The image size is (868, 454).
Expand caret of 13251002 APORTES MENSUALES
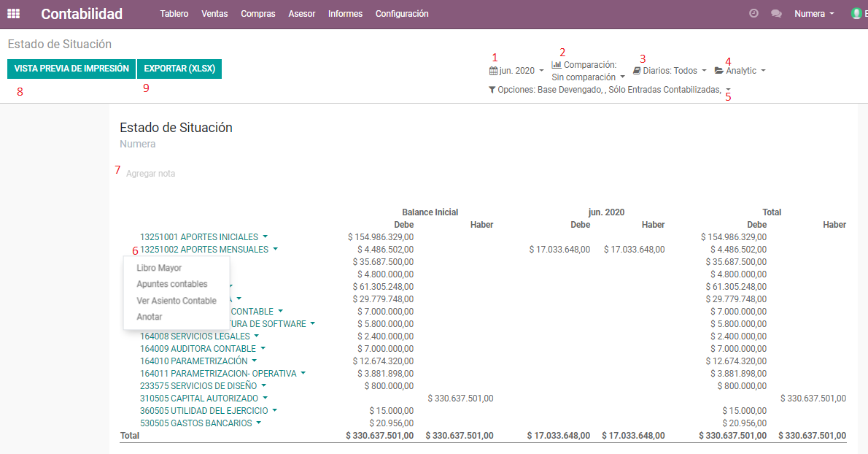(275, 250)
